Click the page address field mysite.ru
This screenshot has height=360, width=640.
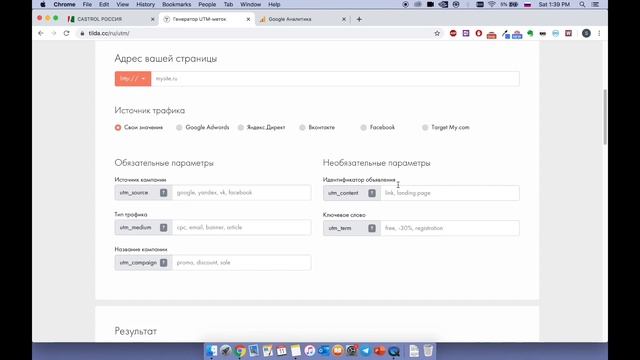pyautogui.click(x=335, y=79)
